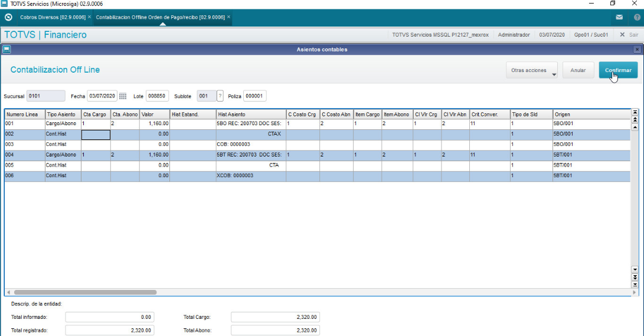644x336 pixels.
Task: Click the Total informado field
Action: tap(110, 317)
